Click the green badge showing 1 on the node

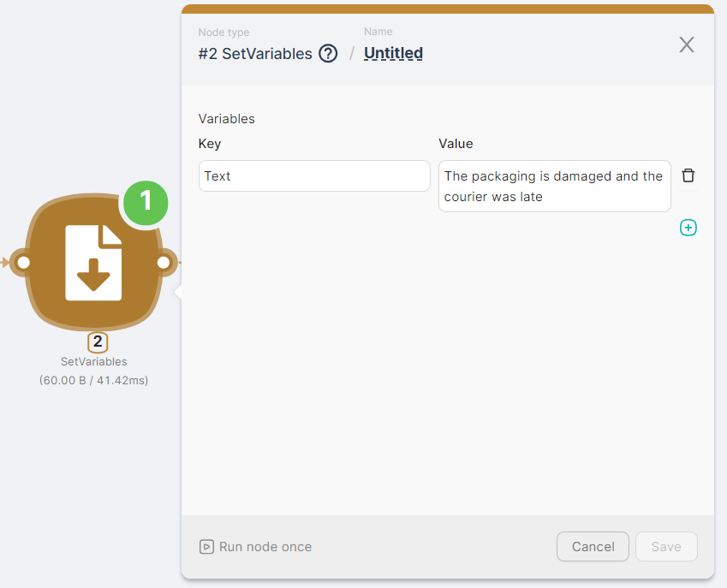pos(145,201)
